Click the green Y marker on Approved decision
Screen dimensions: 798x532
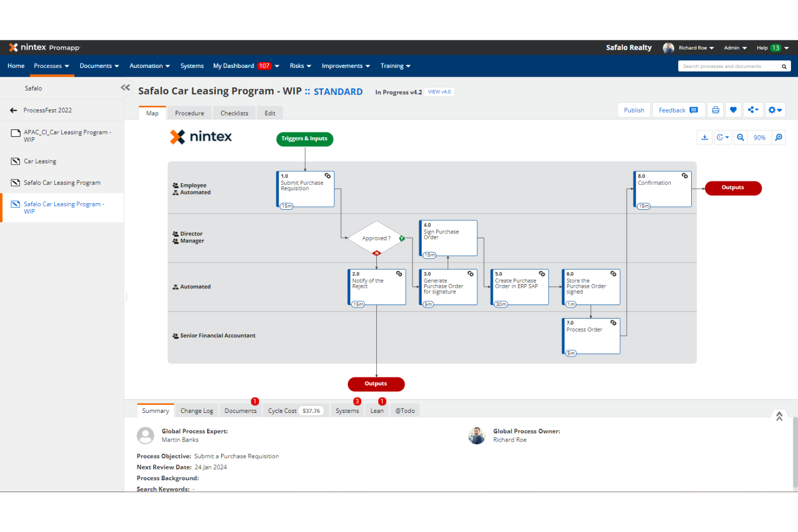[402, 238]
